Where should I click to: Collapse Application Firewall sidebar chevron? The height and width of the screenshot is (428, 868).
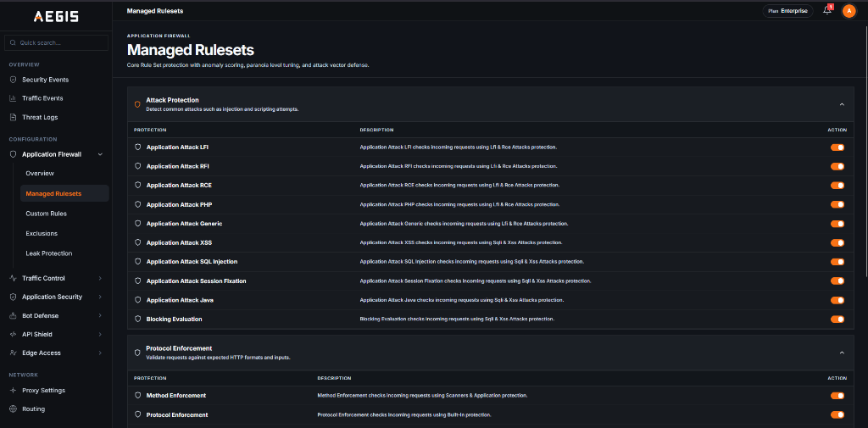100,154
